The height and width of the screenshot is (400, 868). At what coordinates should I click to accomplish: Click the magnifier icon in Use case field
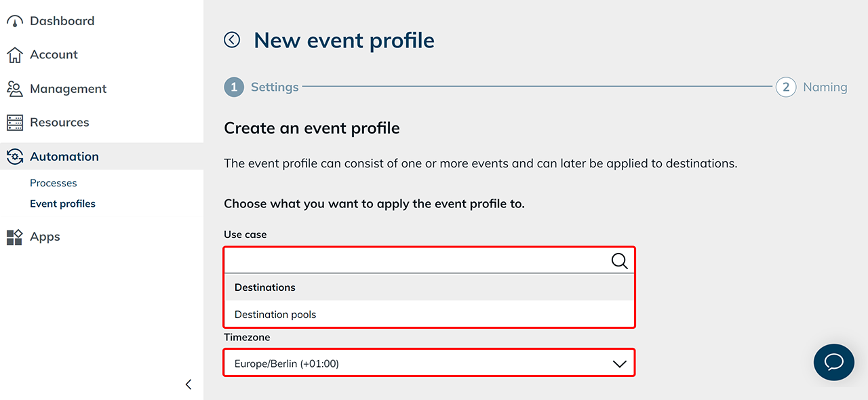619,261
